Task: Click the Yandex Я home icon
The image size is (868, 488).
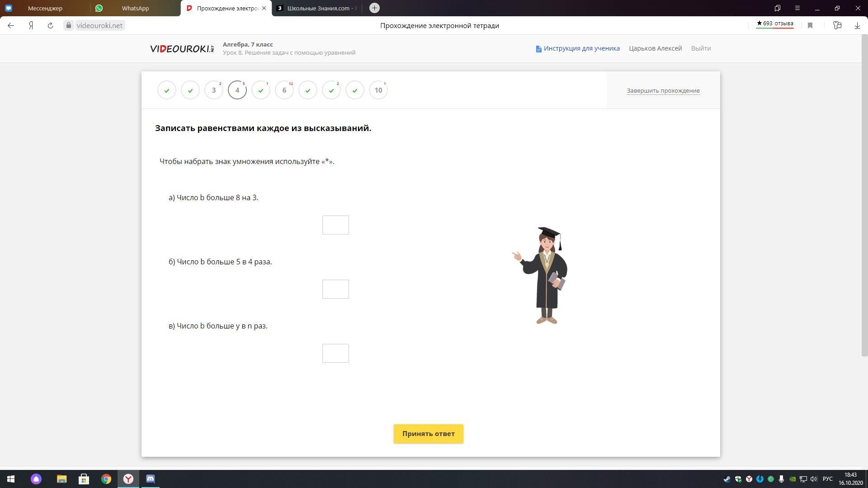Action: 31,26
